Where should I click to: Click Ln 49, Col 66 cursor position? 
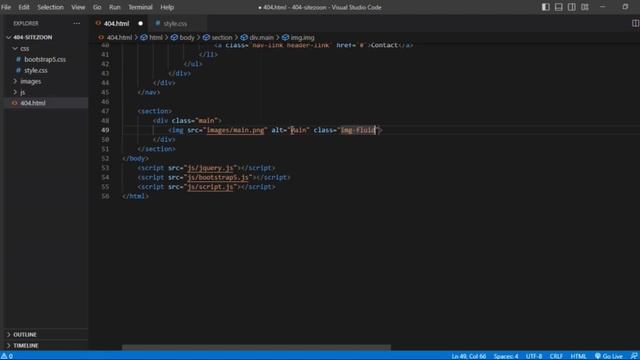point(469,356)
